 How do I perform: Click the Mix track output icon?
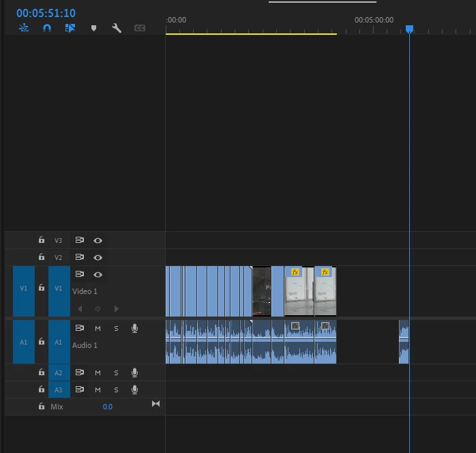[155, 403]
